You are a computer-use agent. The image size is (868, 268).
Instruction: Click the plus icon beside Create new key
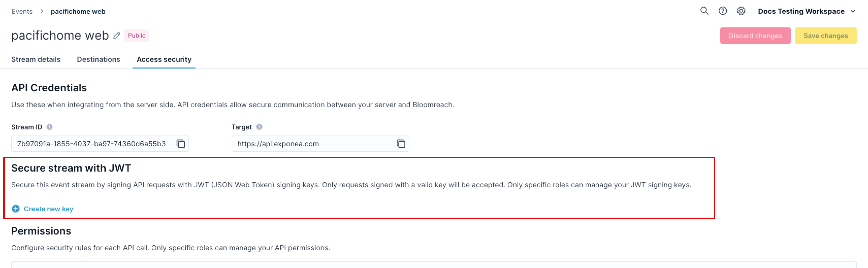[16, 209]
